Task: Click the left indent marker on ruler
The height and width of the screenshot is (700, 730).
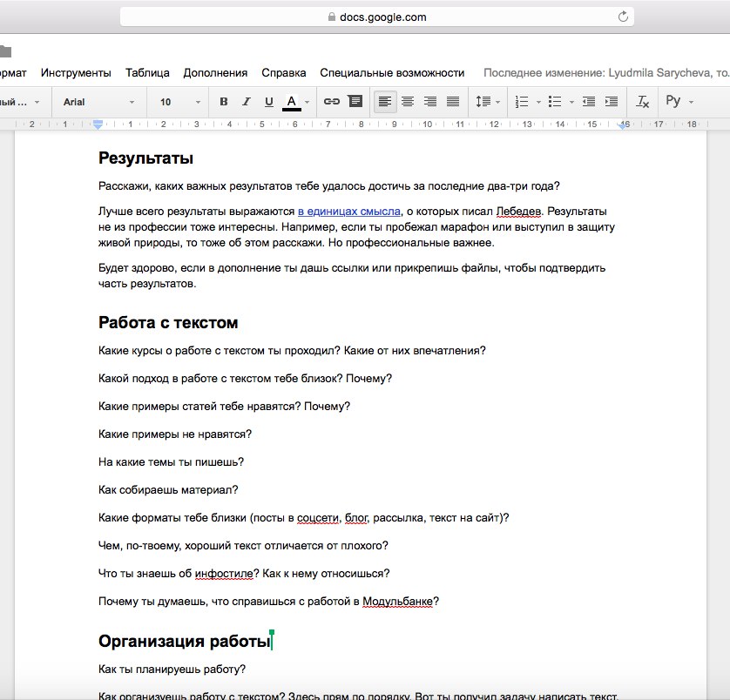Action: coord(98,125)
